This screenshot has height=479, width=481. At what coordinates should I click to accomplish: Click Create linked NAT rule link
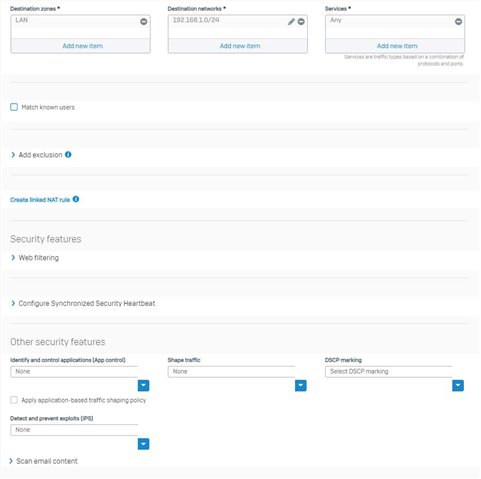tap(40, 200)
